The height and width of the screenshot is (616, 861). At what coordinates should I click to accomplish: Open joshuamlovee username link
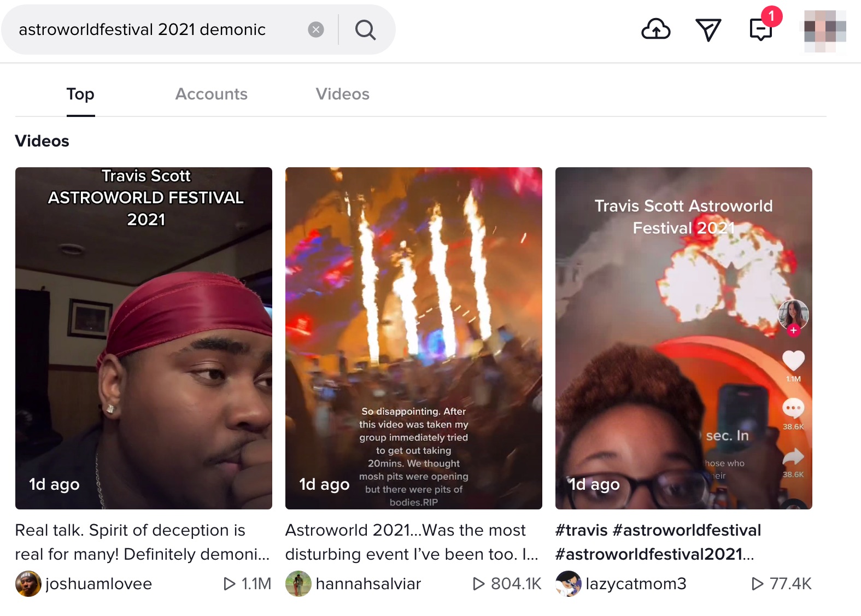point(98,584)
